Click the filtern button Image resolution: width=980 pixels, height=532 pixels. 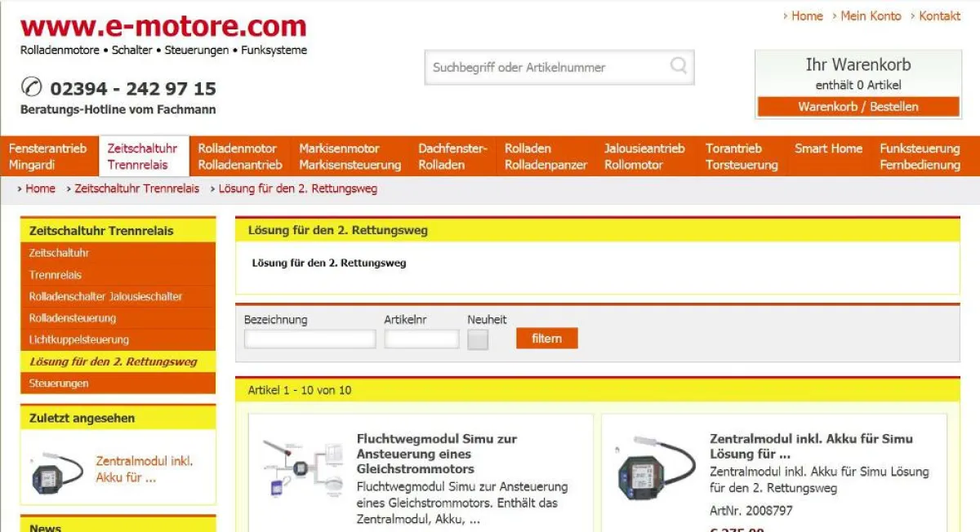[546, 338]
